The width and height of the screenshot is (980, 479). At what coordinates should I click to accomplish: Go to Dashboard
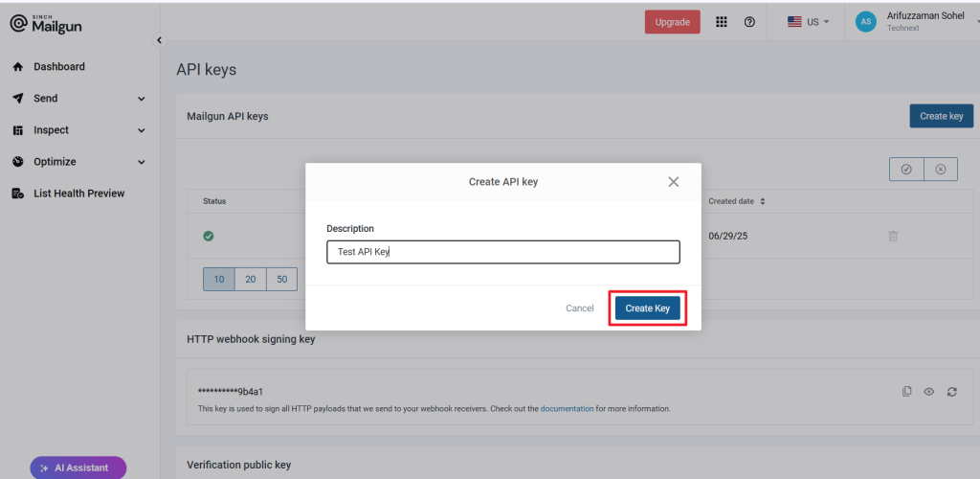(59, 67)
